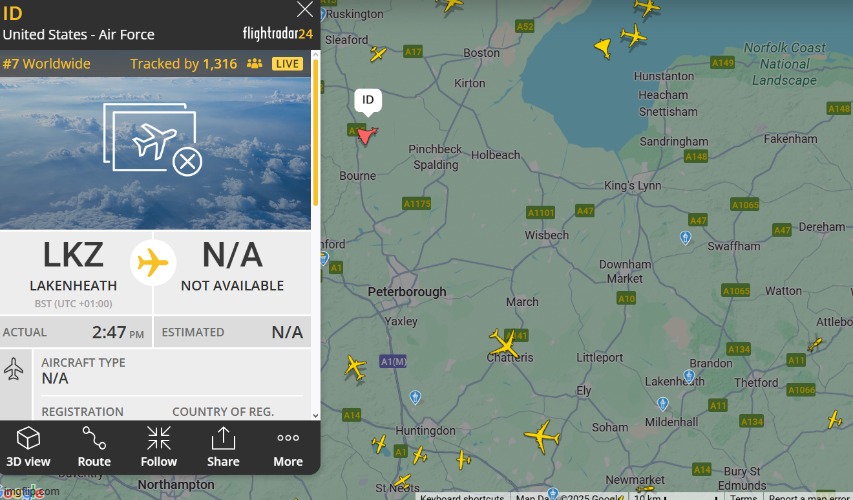
Task: Click the Flightradar24 logo
Action: [278, 34]
